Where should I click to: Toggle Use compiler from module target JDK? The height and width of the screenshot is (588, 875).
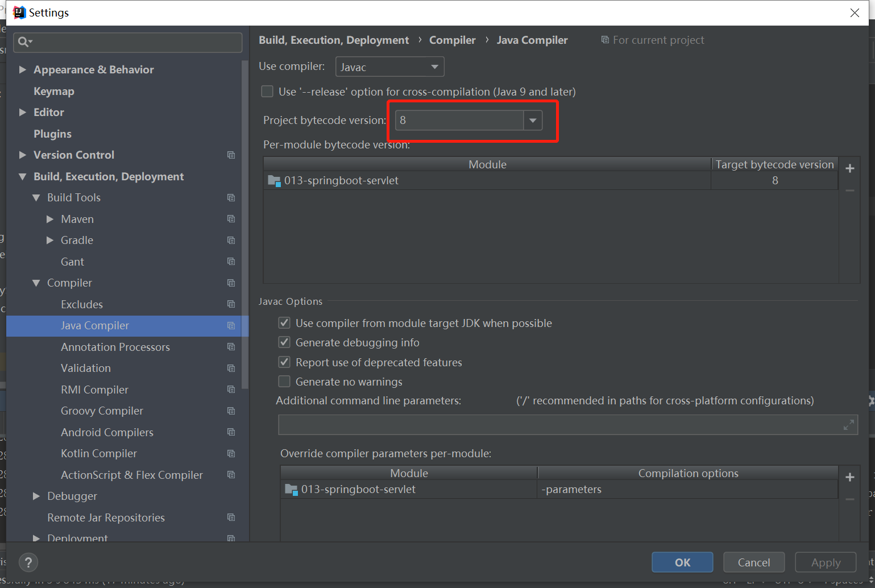284,323
